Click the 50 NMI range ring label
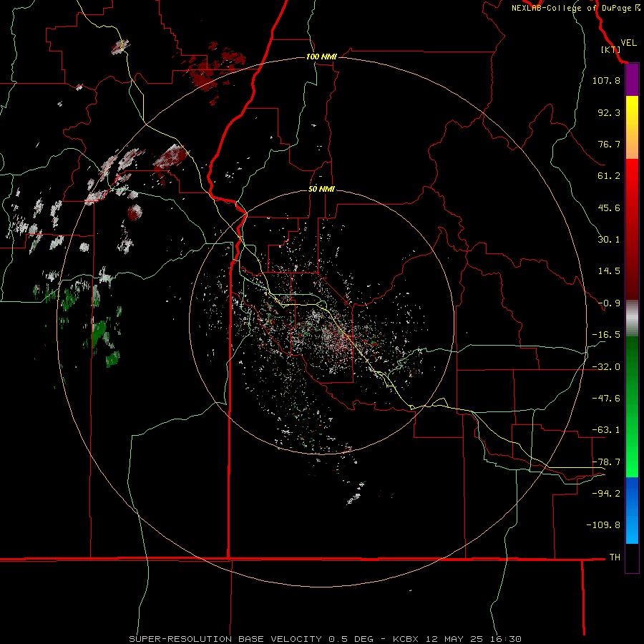 [321, 189]
